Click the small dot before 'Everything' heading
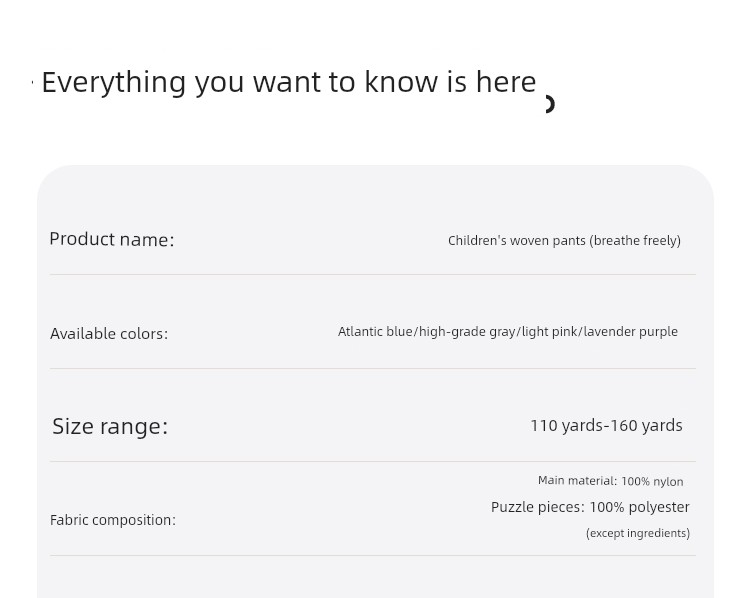The width and height of the screenshot is (750, 598). pos(33,83)
